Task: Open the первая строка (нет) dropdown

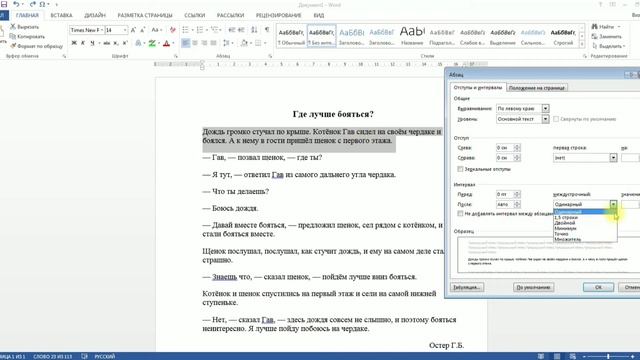Action: 613,158
